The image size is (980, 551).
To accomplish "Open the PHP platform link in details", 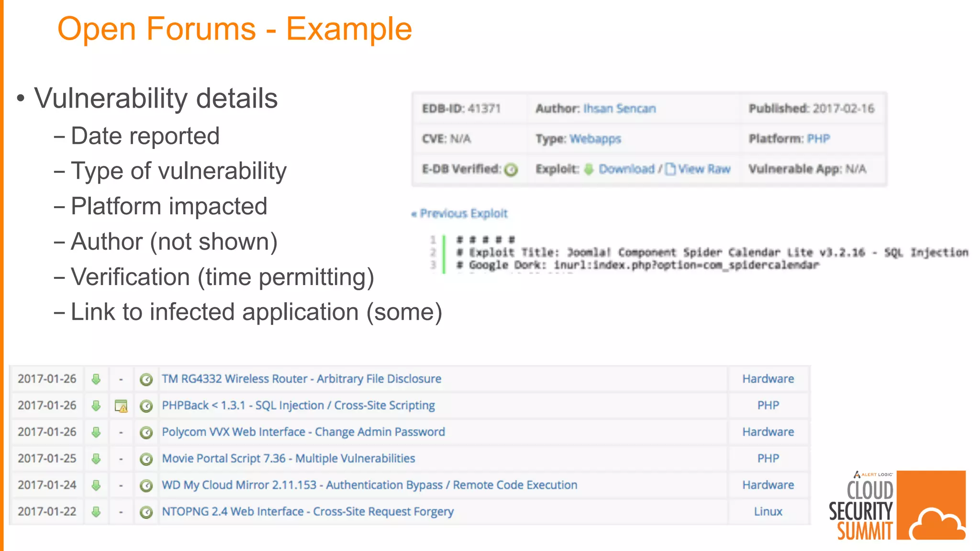I will 818,139.
